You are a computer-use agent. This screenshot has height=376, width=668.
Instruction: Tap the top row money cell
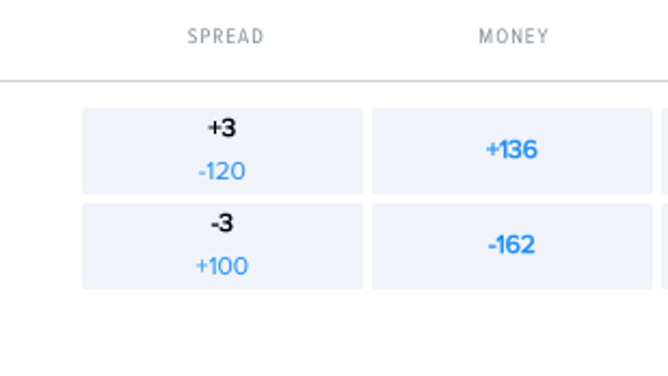coord(512,151)
